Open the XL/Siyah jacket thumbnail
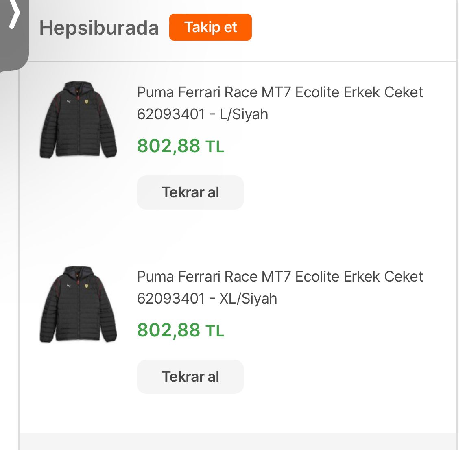Screen dimensions: 476x450 tap(78, 304)
